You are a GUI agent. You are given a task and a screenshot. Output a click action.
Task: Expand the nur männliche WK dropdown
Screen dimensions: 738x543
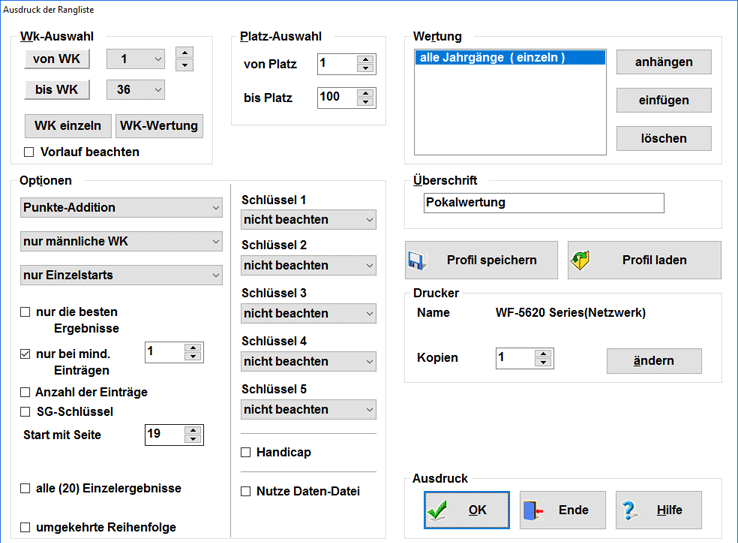(121, 241)
